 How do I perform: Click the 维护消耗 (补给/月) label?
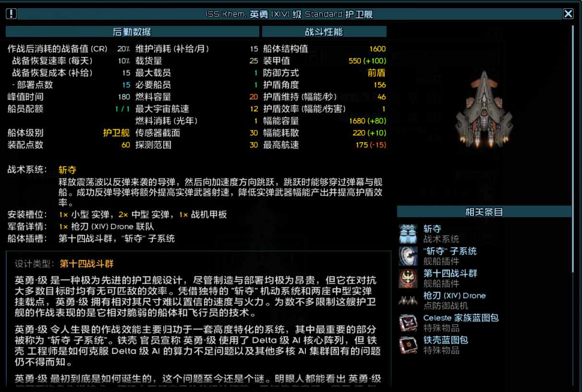[172, 49]
